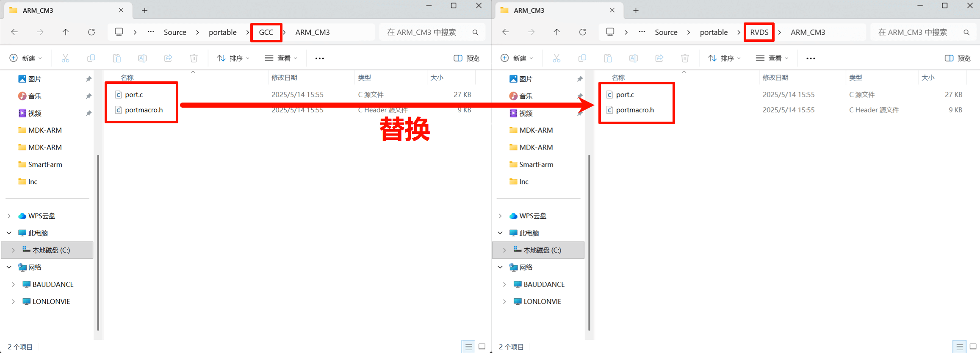The image size is (980, 353).
Task: Click the left window sidebar scrollbar
Action: point(98,242)
